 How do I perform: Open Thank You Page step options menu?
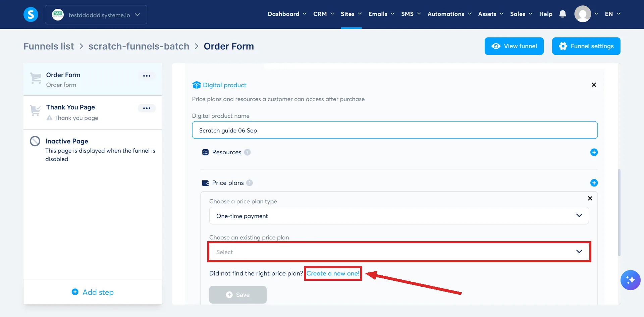click(147, 108)
